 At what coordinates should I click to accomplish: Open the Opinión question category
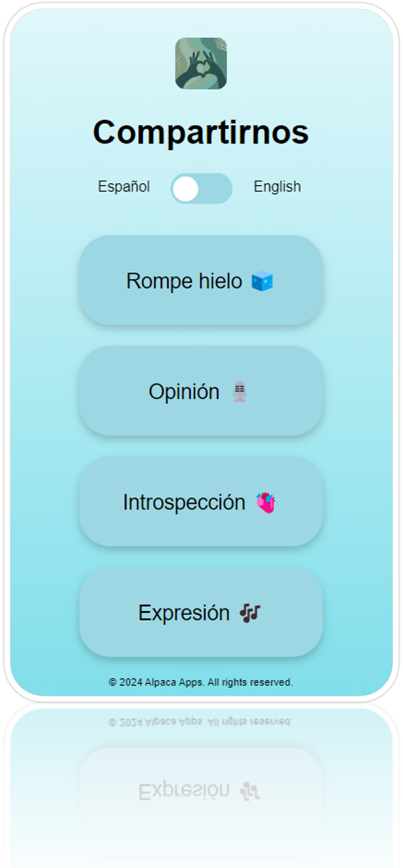pos(201,391)
